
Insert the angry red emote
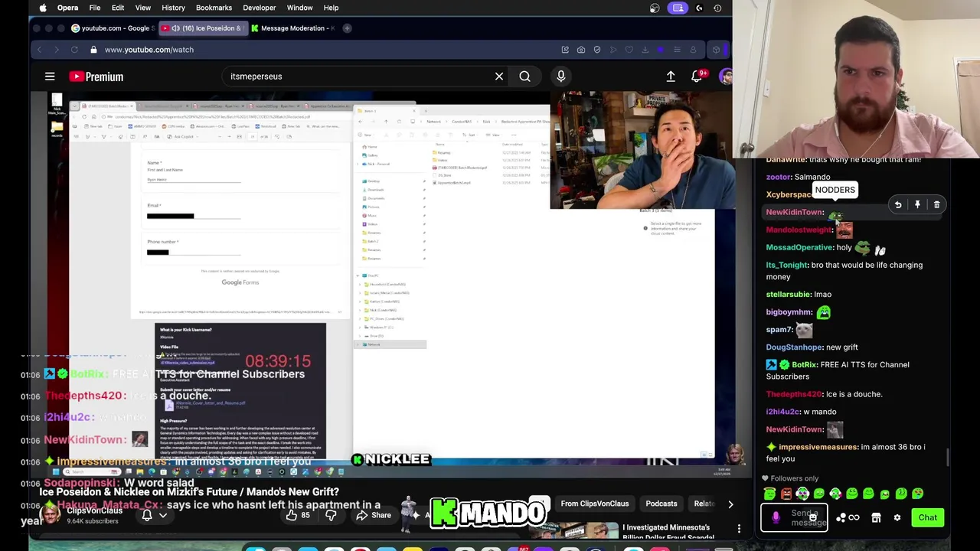786,494
